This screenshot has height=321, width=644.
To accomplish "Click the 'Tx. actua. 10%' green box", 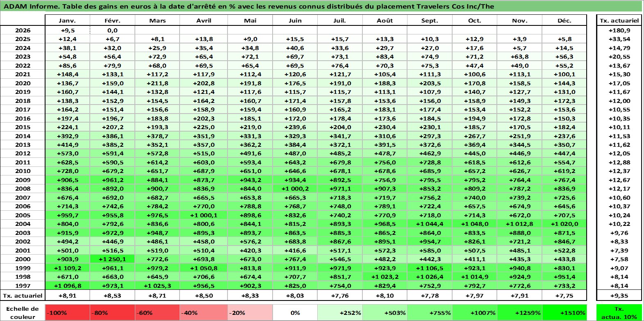I will (x=619, y=312).
